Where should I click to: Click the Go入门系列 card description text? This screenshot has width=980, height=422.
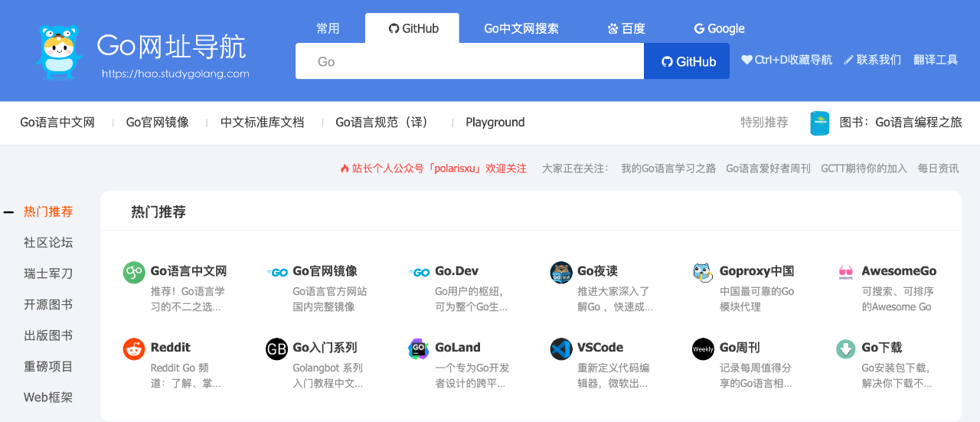(328, 376)
